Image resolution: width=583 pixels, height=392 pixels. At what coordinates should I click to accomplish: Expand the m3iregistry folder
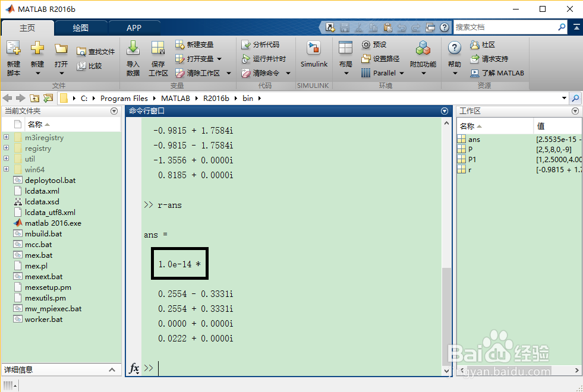(x=7, y=137)
